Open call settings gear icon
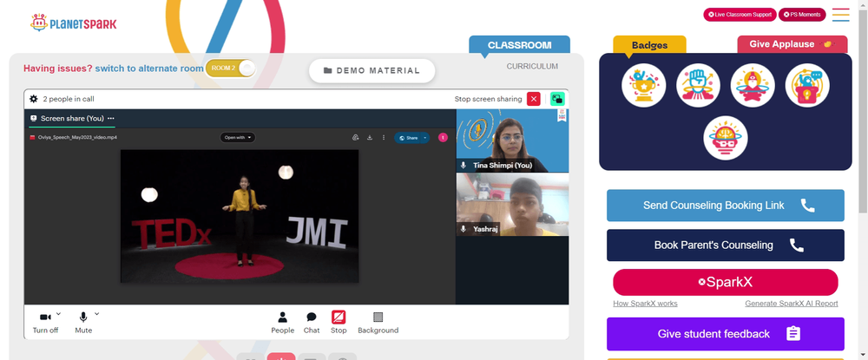The width and height of the screenshot is (868, 360). [x=33, y=99]
